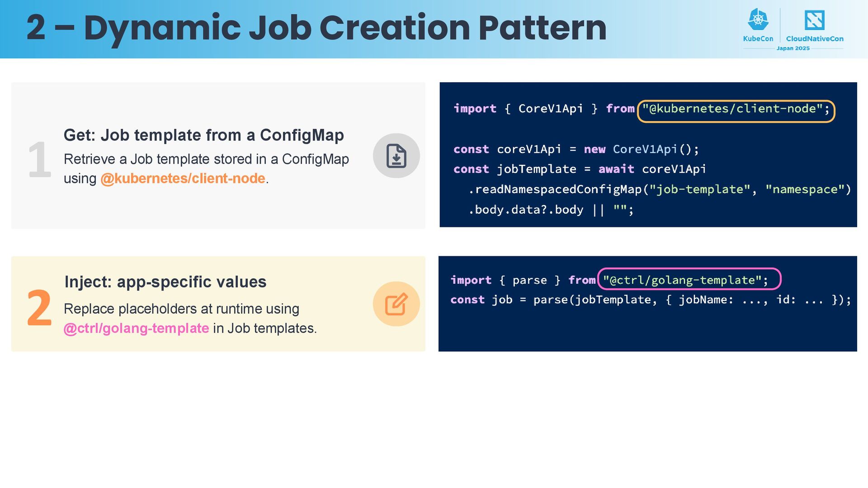
Task: Click the slide title 'Dynamic Job Creation Pattern'
Action: (x=316, y=28)
